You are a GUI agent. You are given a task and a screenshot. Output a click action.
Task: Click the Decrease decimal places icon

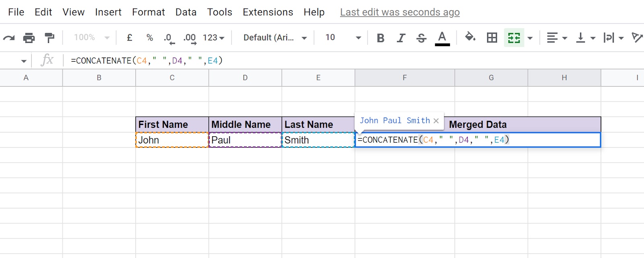(169, 37)
